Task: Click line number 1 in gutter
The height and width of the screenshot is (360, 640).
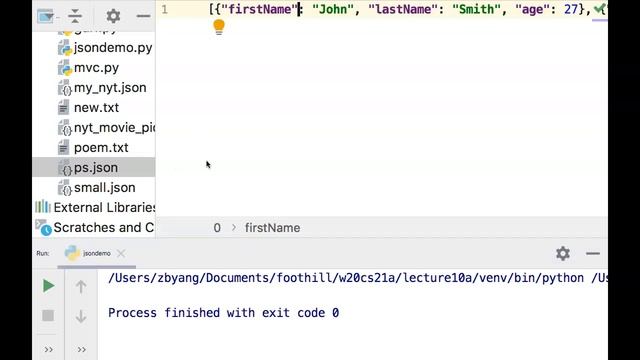Action: tap(164, 9)
